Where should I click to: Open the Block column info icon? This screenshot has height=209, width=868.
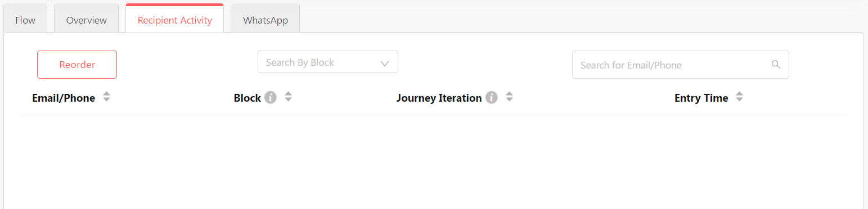point(271,98)
